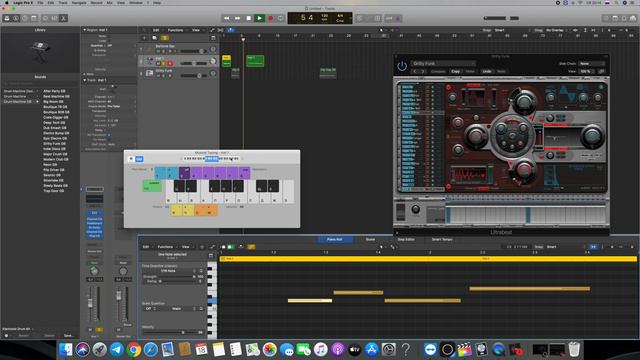
Task: Click the Fast Forward transport button
Action: pos(237,18)
